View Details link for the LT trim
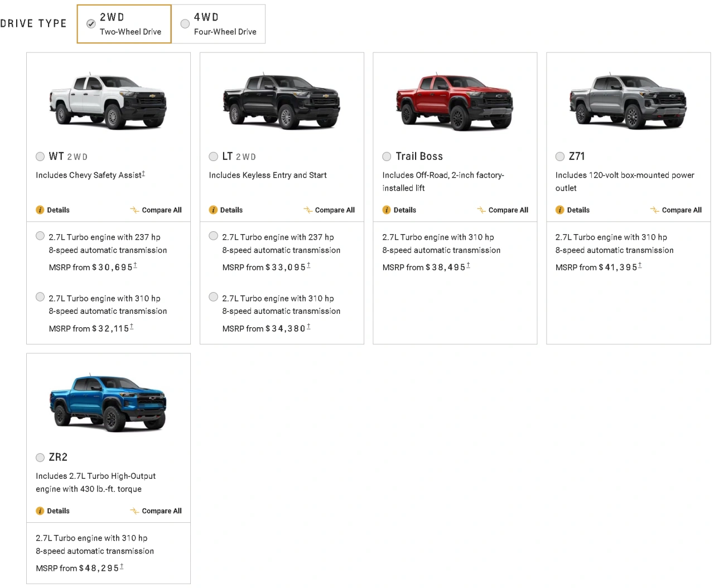 231,210
